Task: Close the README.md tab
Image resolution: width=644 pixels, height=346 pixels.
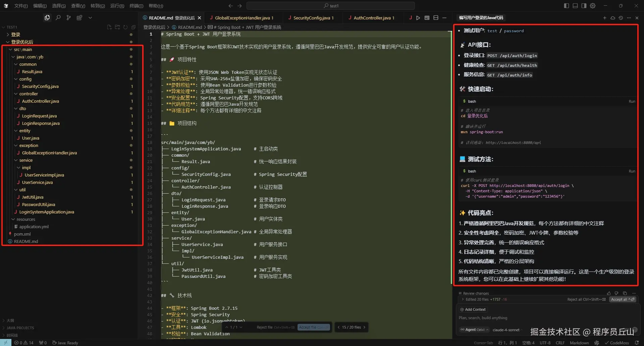Action: [x=200, y=18]
